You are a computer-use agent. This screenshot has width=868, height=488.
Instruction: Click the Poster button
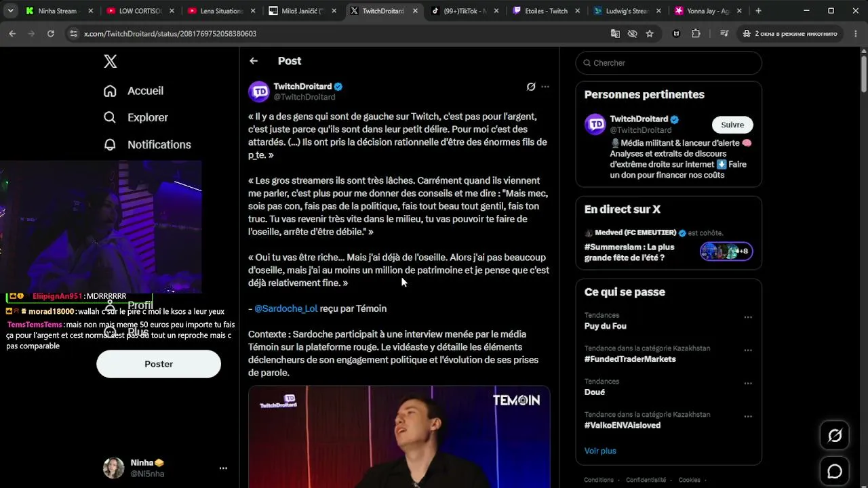tap(159, 364)
